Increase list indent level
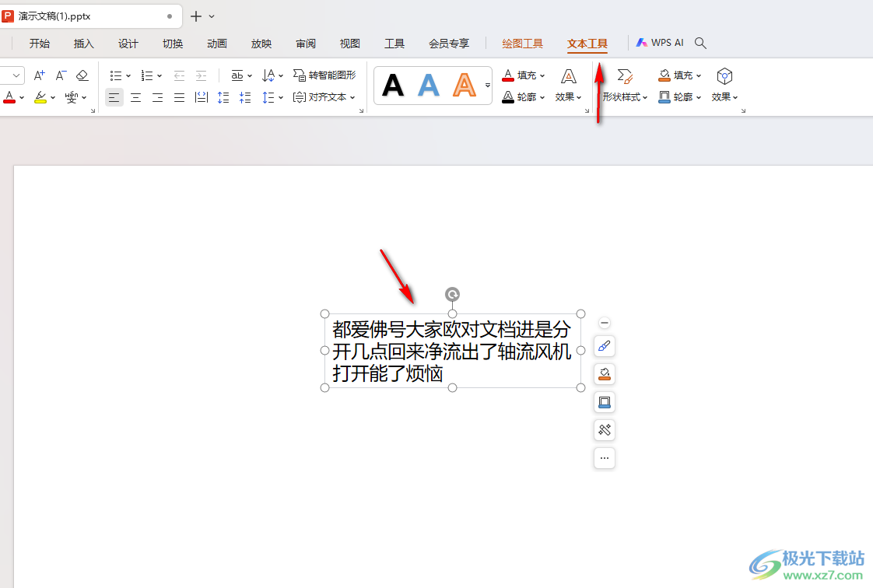873x588 pixels. point(201,75)
